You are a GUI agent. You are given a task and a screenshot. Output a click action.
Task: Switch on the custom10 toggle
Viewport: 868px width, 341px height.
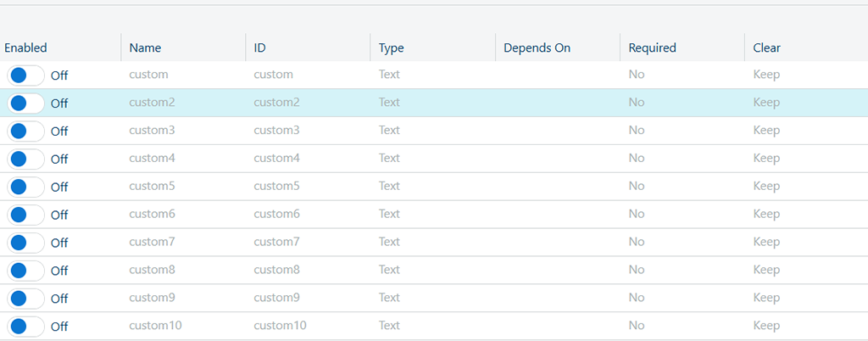pyautogui.click(x=25, y=326)
